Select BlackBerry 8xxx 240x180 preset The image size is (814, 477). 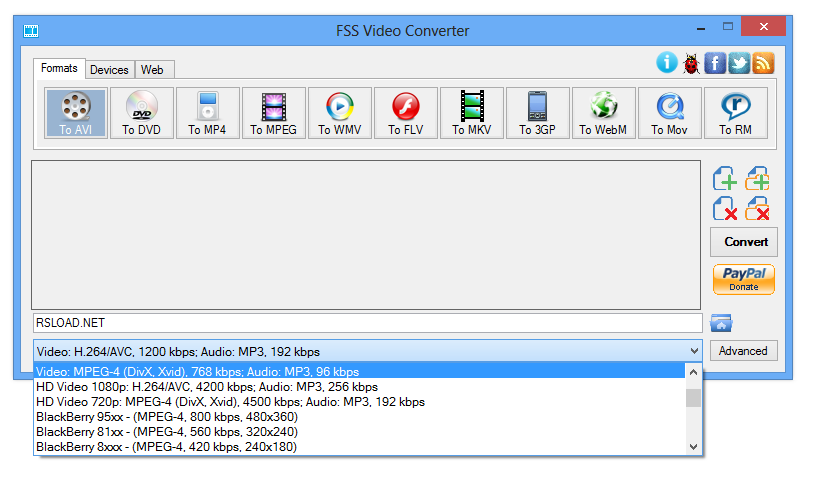359,447
